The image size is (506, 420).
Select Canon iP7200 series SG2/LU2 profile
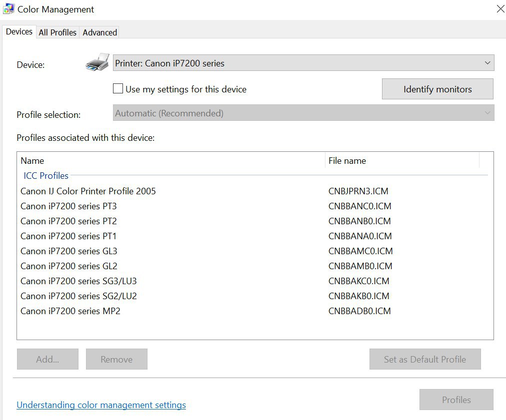pos(78,296)
